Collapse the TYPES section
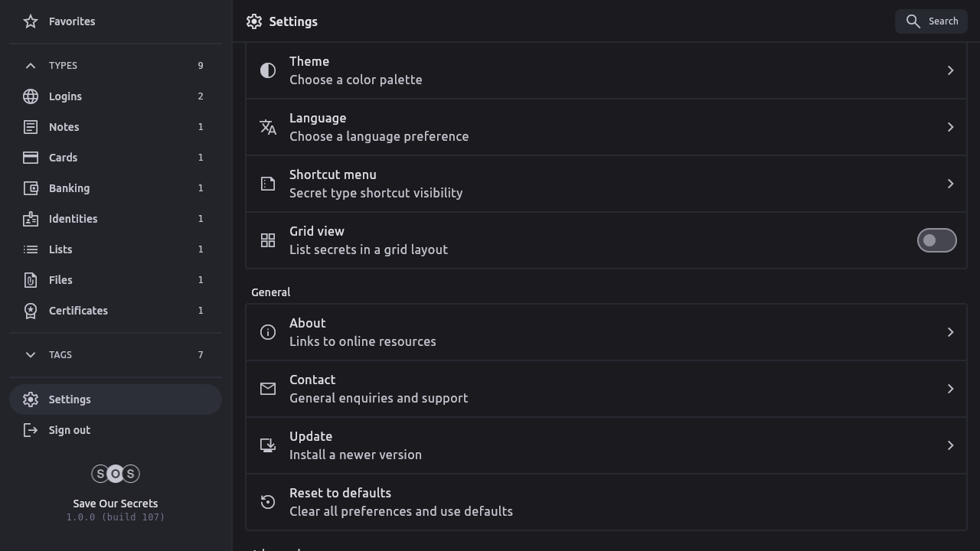Screen dimensions: 980x551 tap(31, 66)
